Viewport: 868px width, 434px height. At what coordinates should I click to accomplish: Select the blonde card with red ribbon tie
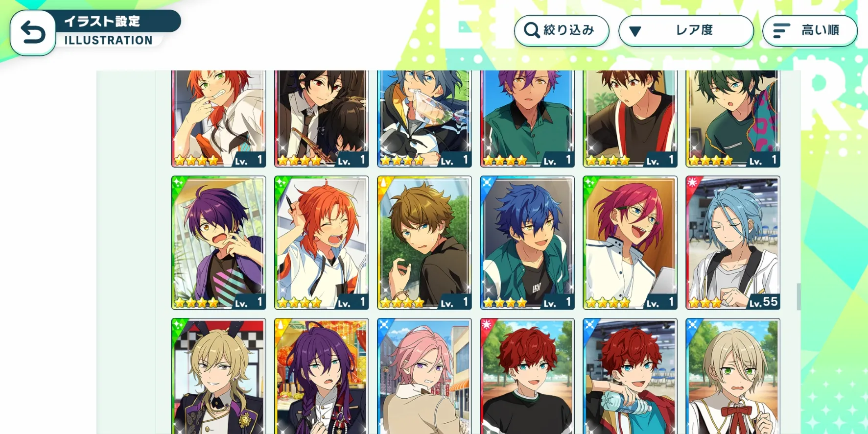733,376
